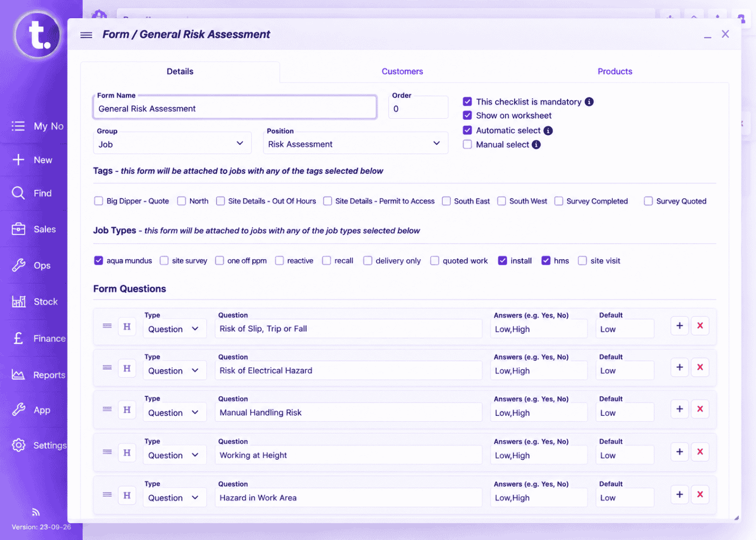This screenshot has width=756, height=540.
Task: Change the Type dropdown for 'Manual Handling Risk'
Action: click(x=174, y=413)
